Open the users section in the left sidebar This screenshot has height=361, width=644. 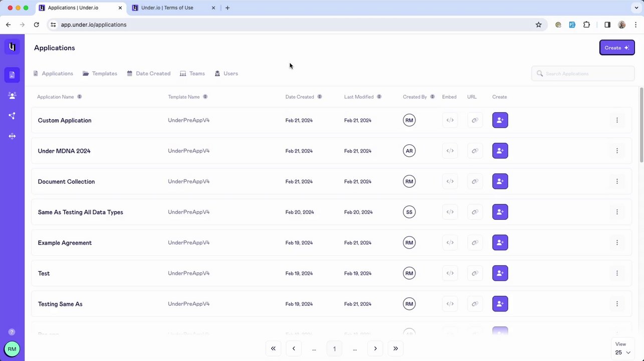pos(12,95)
